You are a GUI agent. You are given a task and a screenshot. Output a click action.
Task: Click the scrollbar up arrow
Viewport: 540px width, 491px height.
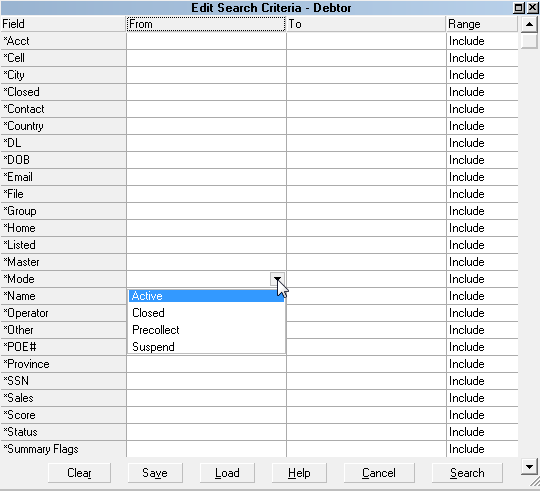click(529, 24)
